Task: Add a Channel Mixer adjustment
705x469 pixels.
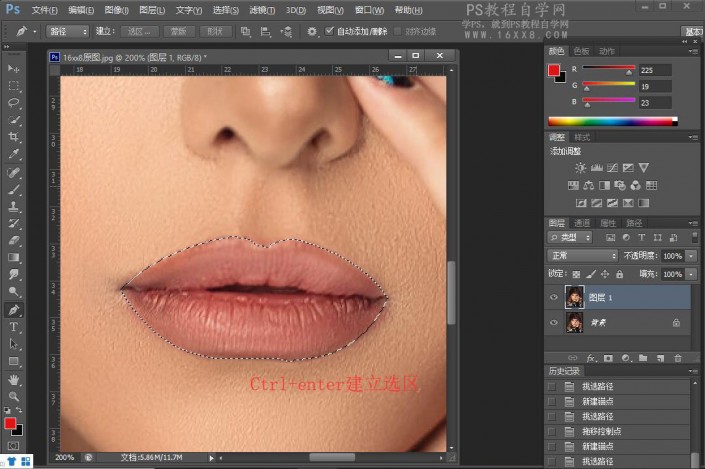Action: point(635,185)
